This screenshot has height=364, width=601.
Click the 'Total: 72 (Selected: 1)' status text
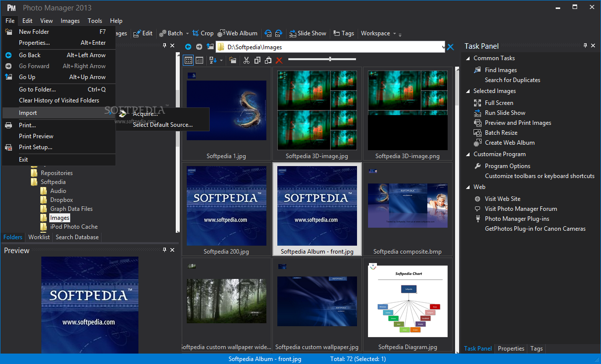pyautogui.click(x=358, y=359)
